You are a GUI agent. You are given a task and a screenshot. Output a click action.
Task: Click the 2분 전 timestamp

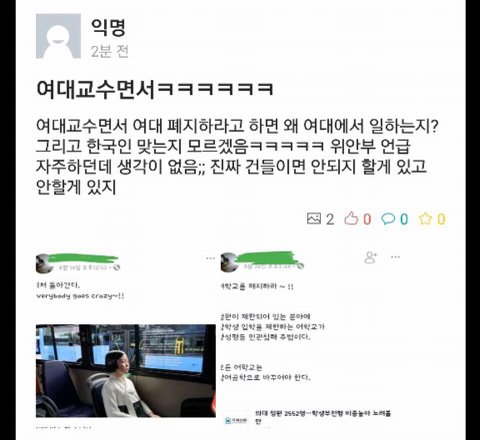[110, 51]
